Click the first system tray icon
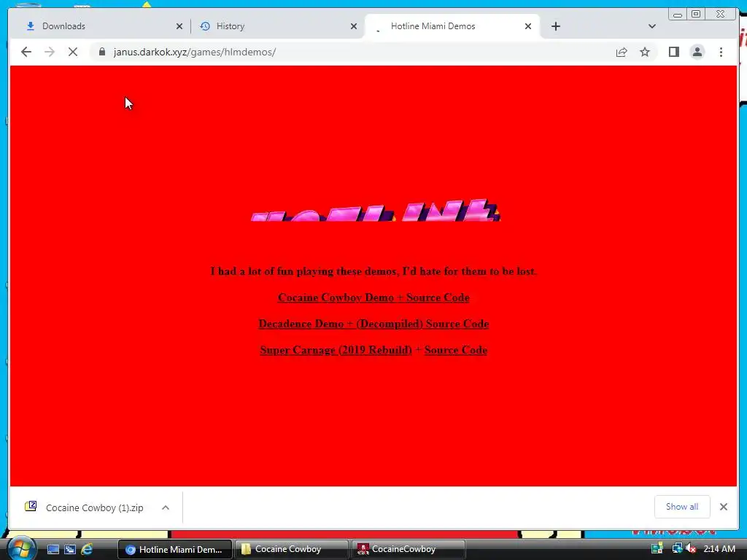Screen dimensions: 747x560 pyautogui.click(x=657, y=548)
